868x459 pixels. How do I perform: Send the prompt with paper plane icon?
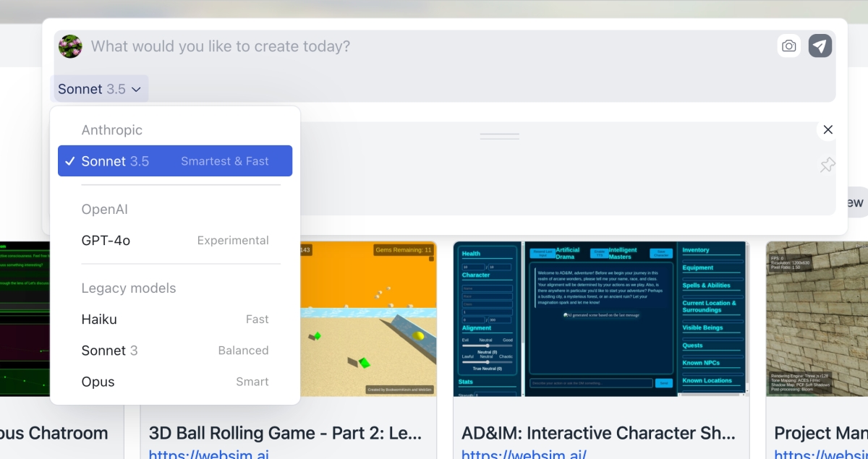[x=820, y=46]
